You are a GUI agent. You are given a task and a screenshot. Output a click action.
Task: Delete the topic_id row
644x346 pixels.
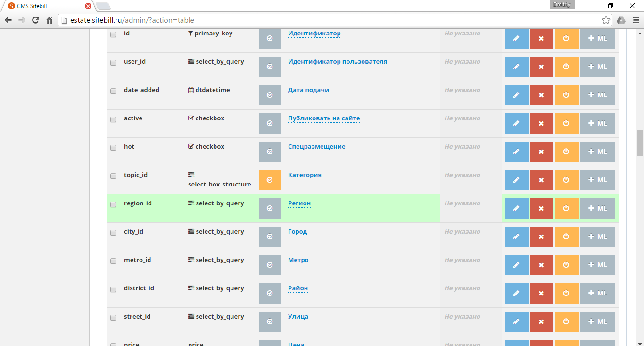coord(542,180)
